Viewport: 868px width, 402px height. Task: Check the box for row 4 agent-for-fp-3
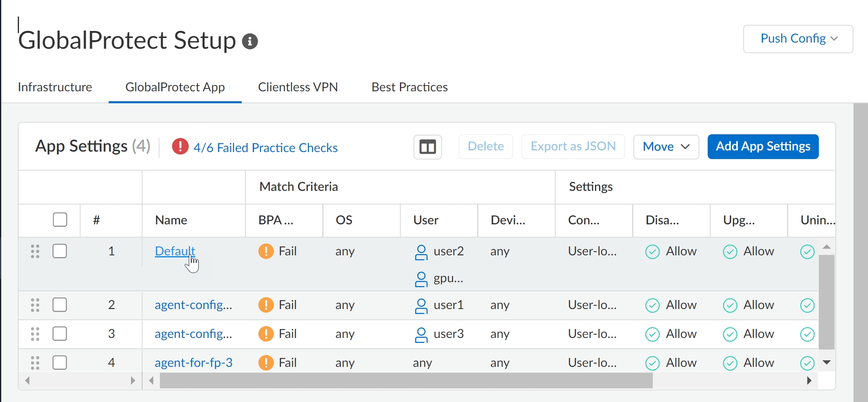(60, 363)
